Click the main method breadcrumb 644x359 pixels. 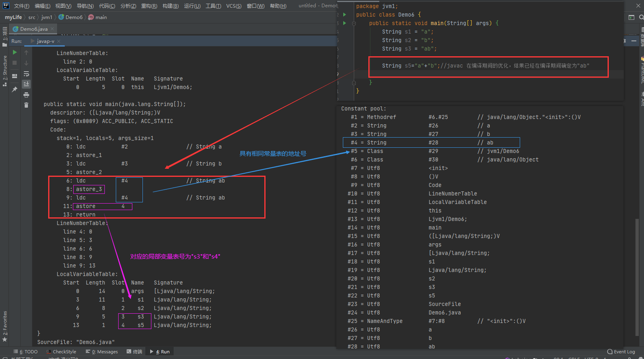[98, 17]
